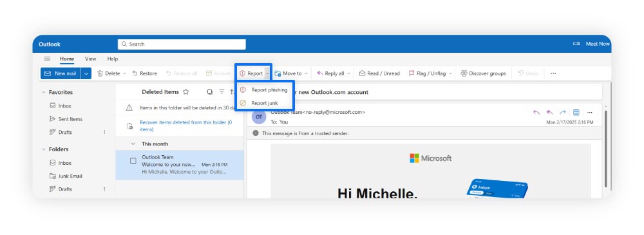Viewport: 644px width, 235px height.
Task: Expand the Delete dropdown arrow
Action: [125, 73]
